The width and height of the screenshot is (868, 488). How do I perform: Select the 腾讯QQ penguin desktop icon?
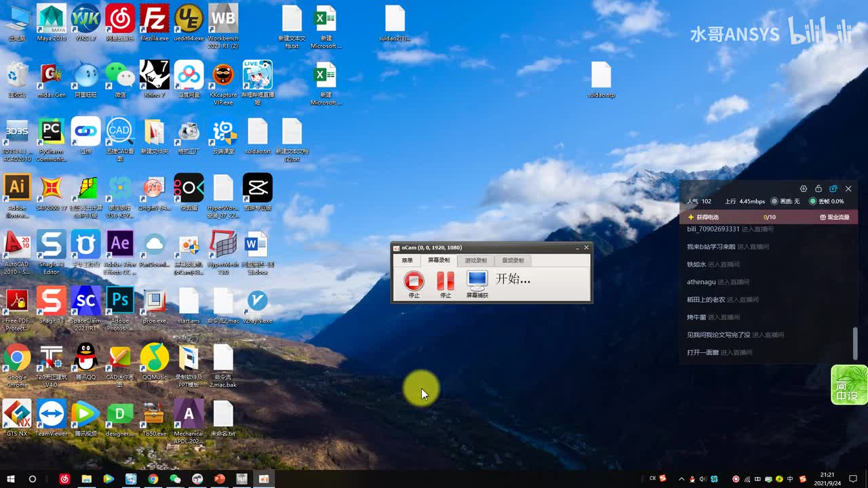[x=85, y=363]
